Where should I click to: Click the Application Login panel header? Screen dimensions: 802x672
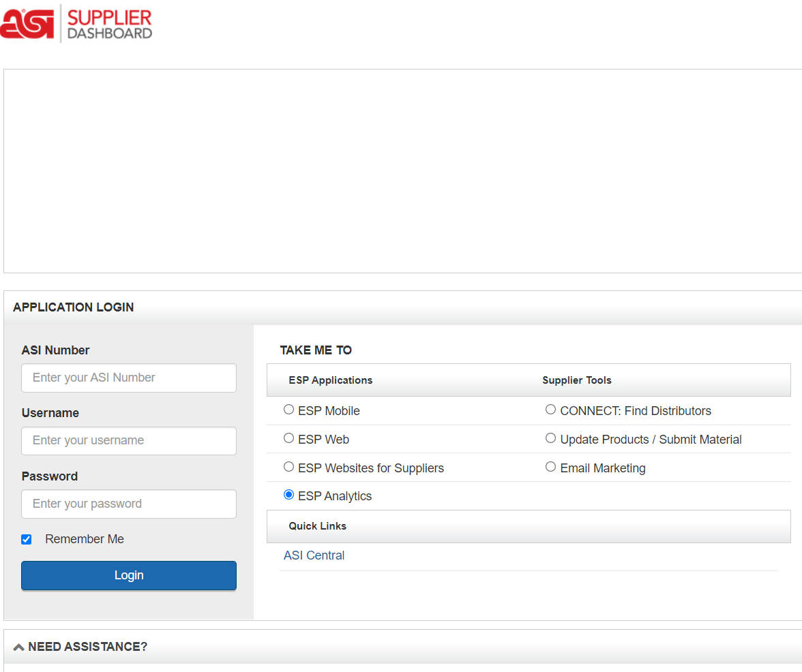click(74, 307)
